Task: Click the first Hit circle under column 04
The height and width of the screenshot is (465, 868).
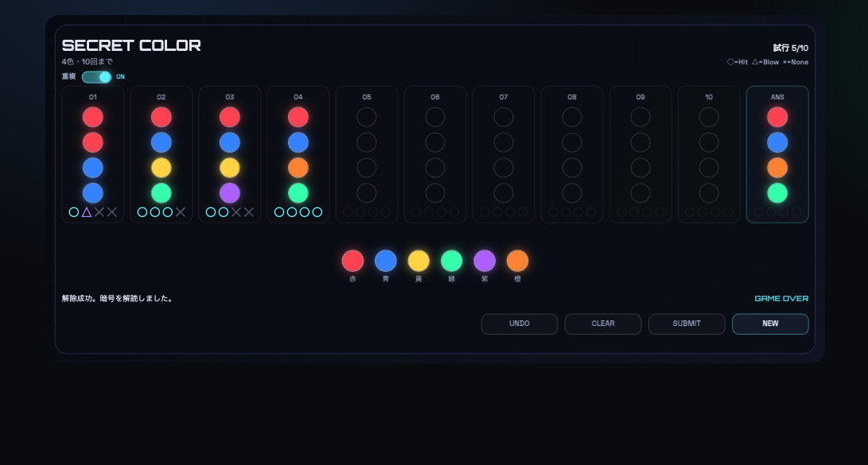Action: point(279,212)
